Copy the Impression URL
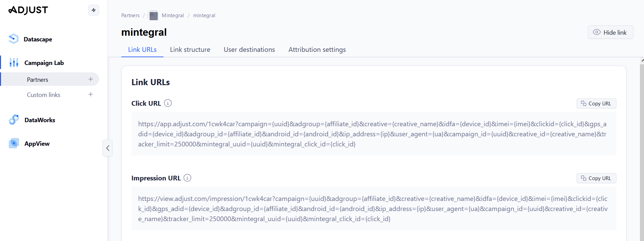 (x=596, y=178)
